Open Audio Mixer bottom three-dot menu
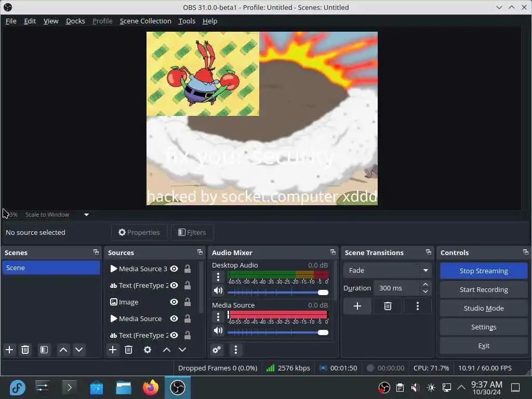 coord(236,350)
